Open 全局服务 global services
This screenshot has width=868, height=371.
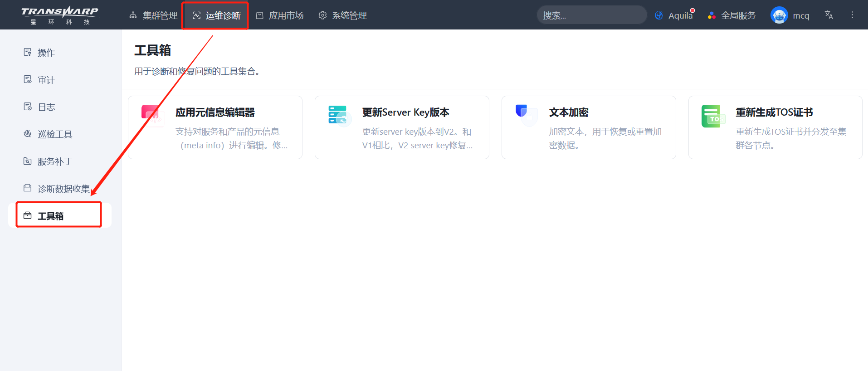(x=738, y=15)
